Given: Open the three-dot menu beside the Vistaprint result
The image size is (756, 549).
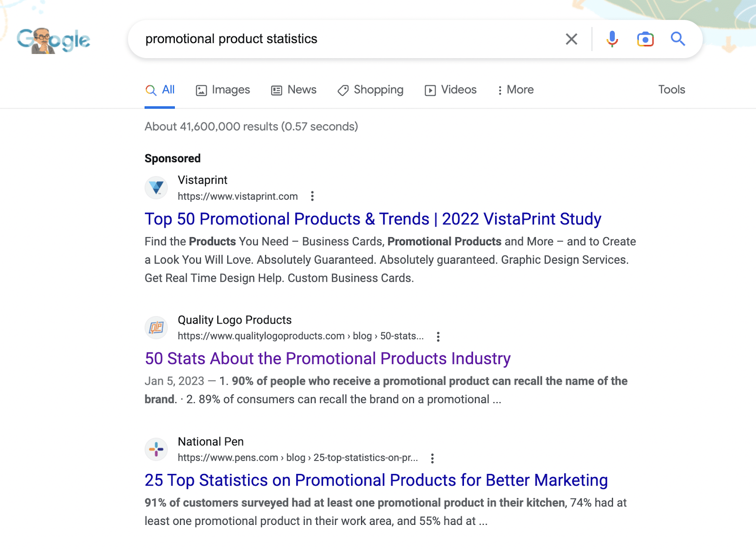Looking at the screenshot, I should pos(312,196).
